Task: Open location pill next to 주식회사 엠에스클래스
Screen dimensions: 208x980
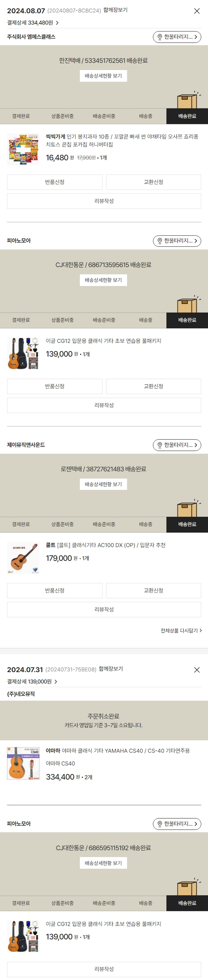Action: (x=177, y=37)
